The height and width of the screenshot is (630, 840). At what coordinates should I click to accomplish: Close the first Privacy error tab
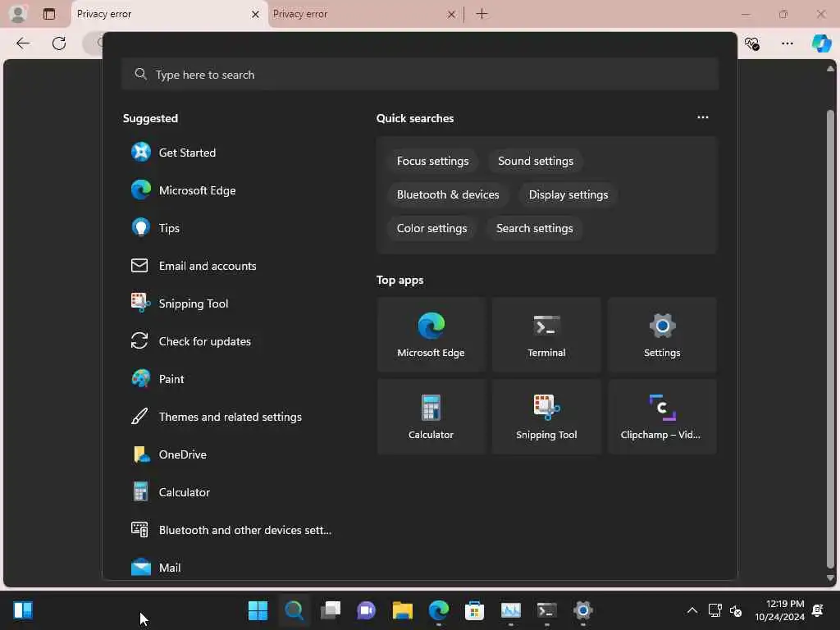[256, 15]
